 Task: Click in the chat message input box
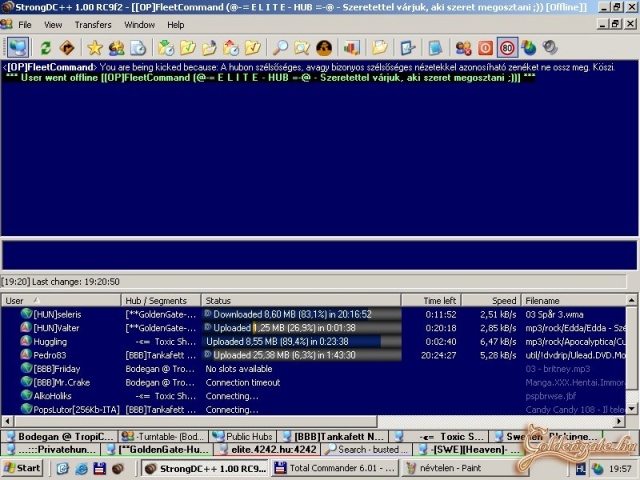pos(318,255)
